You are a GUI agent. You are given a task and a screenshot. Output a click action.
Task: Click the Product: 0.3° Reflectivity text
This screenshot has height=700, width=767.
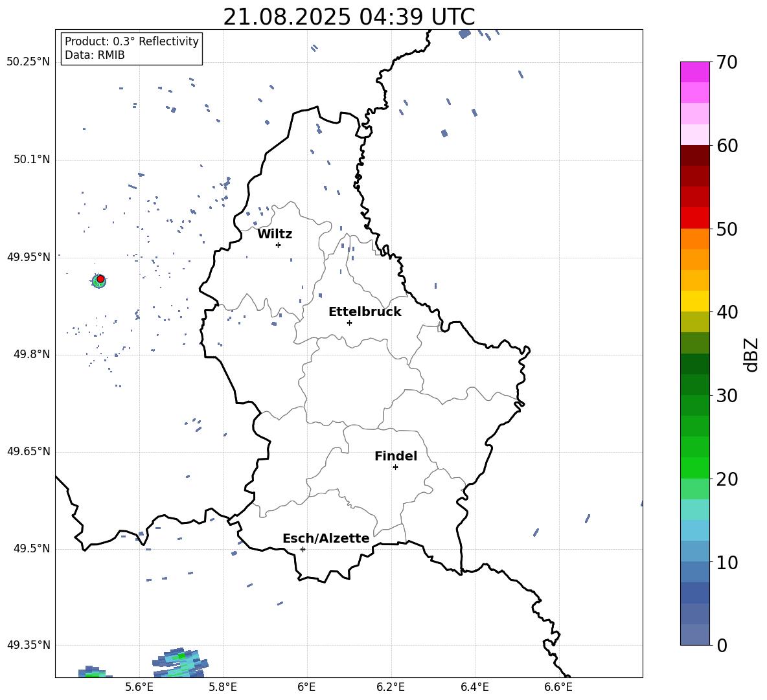(x=132, y=41)
